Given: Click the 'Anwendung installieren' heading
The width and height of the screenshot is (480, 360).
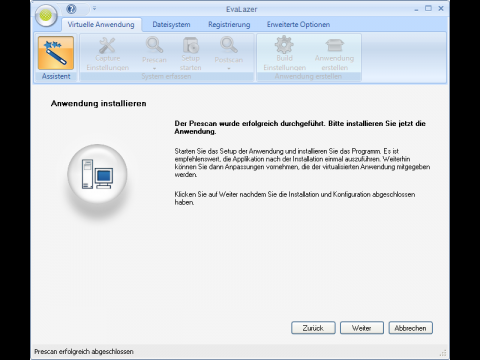Looking at the screenshot, I should pyautogui.click(x=98, y=103).
